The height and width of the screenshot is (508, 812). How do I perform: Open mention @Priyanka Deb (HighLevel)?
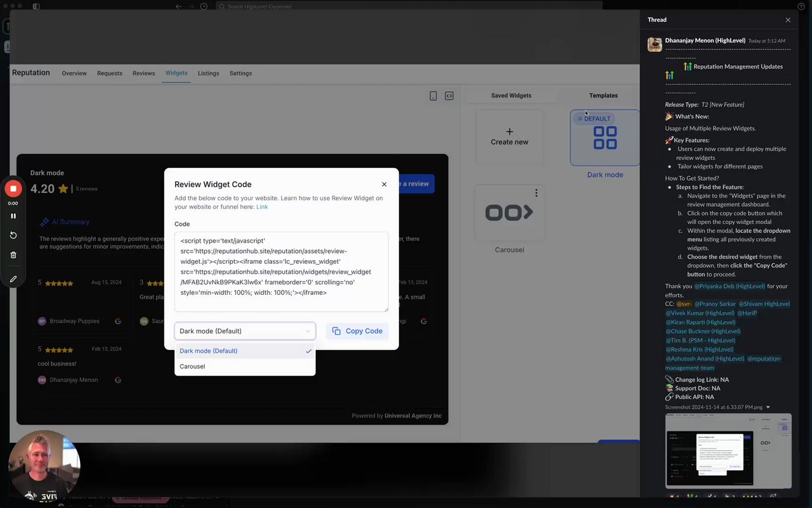(x=730, y=286)
